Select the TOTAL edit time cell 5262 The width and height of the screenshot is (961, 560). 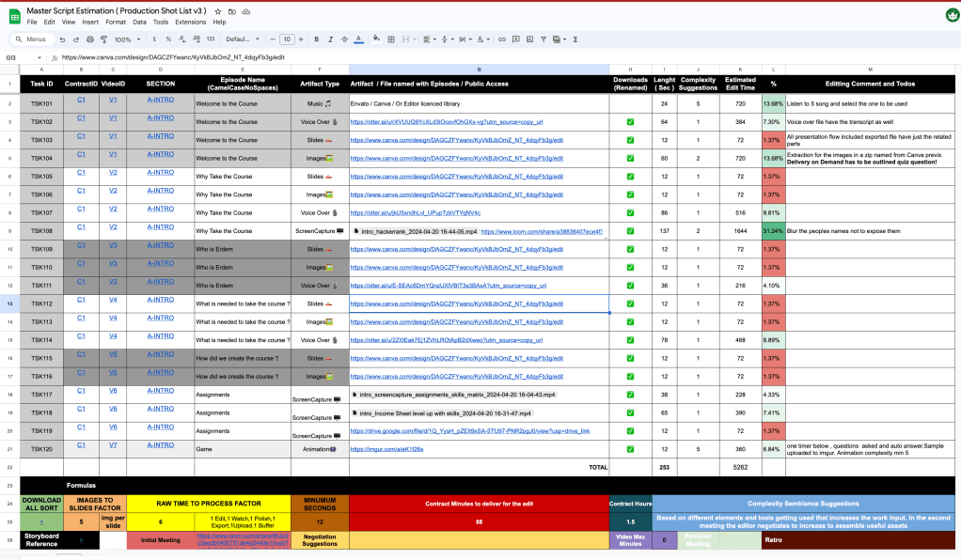(740, 467)
